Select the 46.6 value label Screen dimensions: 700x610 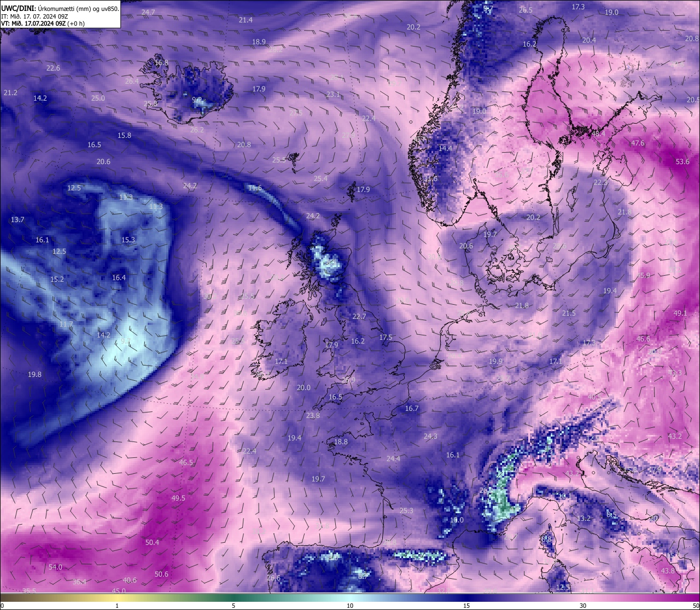coord(643,339)
